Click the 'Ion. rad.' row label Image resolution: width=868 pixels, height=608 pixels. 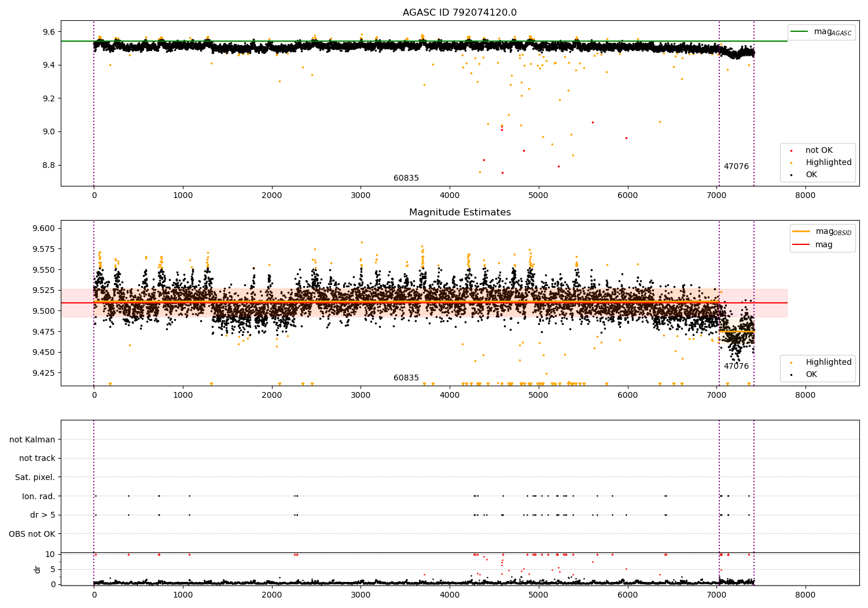point(39,496)
